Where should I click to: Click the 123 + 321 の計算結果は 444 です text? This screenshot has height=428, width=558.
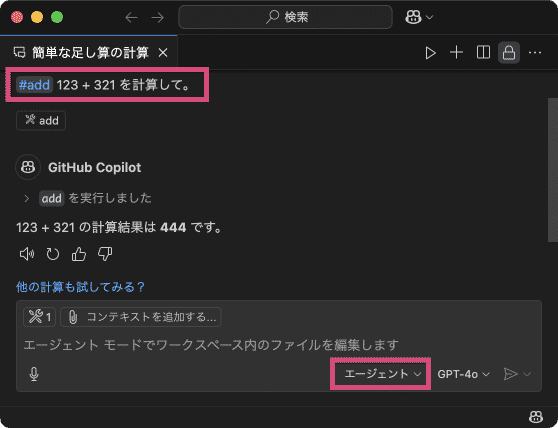coord(120,227)
